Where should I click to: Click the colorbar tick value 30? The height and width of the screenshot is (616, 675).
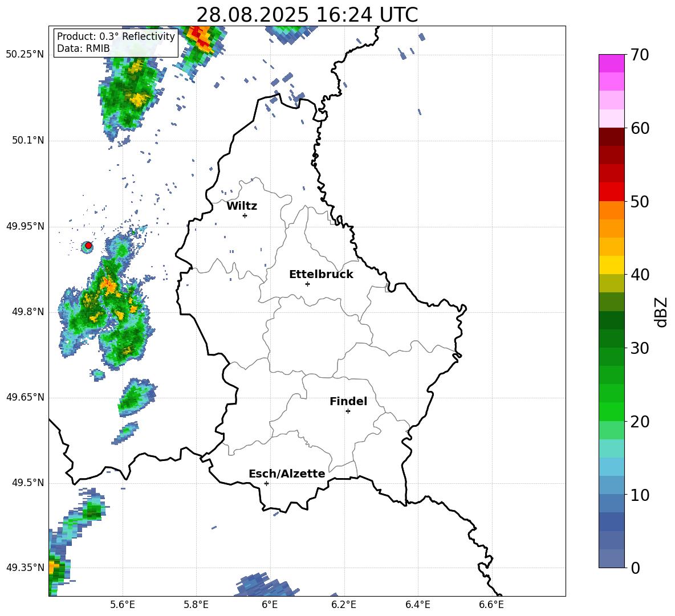[x=640, y=348]
